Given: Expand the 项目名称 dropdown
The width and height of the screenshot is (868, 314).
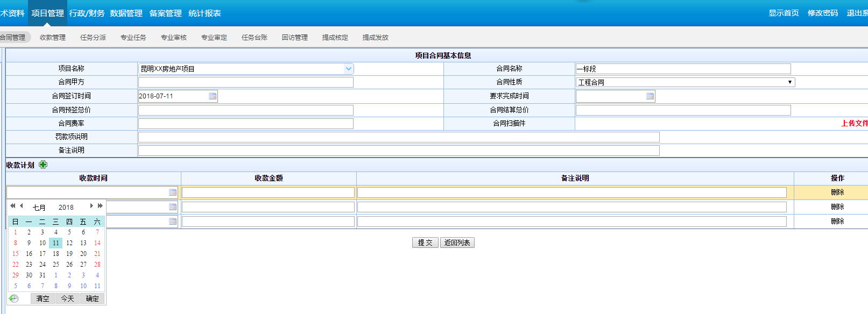Looking at the screenshot, I should pyautogui.click(x=348, y=69).
